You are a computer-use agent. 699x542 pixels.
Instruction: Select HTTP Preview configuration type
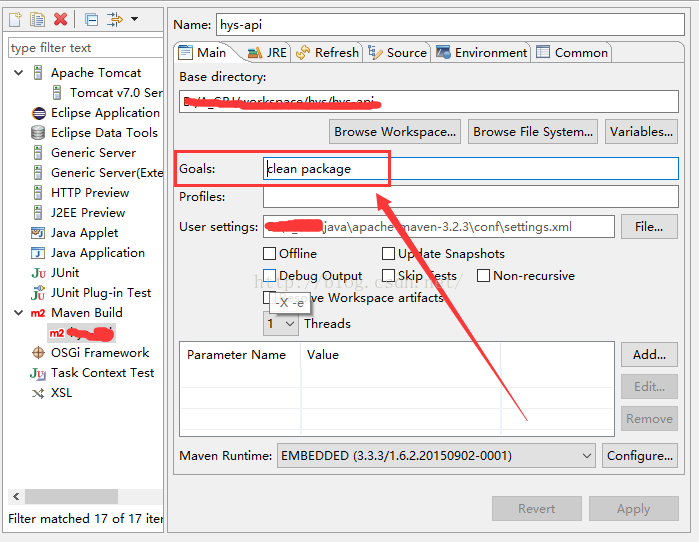pos(81,193)
